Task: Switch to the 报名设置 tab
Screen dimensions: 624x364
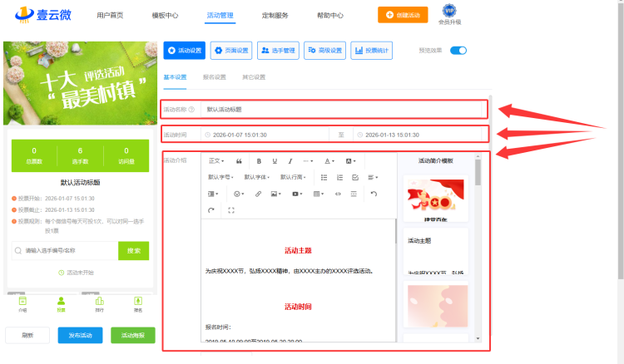Action: pyautogui.click(x=214, y=77)
